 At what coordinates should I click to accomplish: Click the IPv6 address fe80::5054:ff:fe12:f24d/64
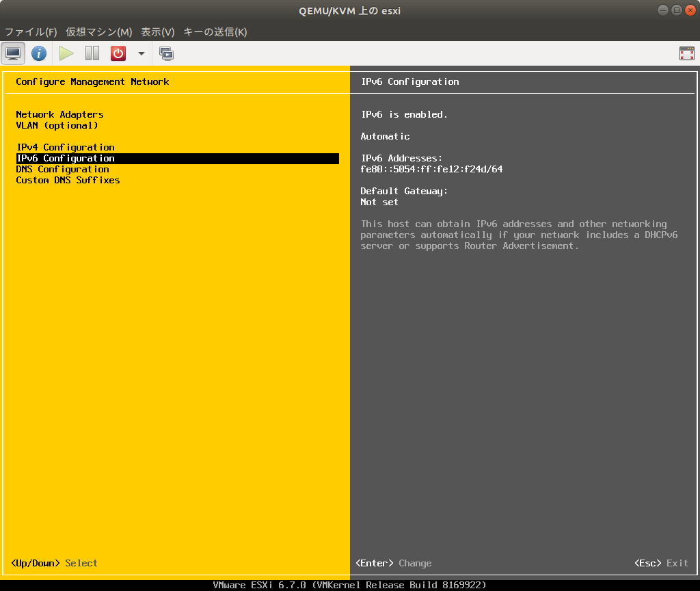pos(431,170)
